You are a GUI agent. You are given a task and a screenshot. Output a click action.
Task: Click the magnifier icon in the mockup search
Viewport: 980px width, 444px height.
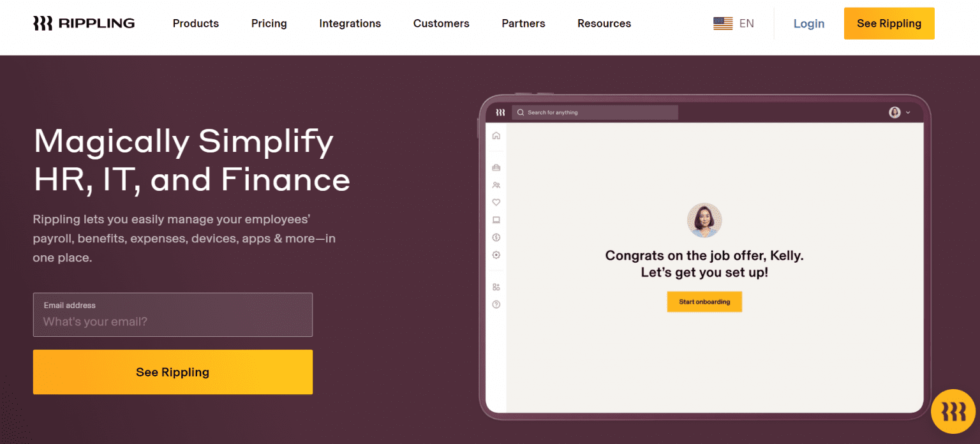click(x=521, y=112)
